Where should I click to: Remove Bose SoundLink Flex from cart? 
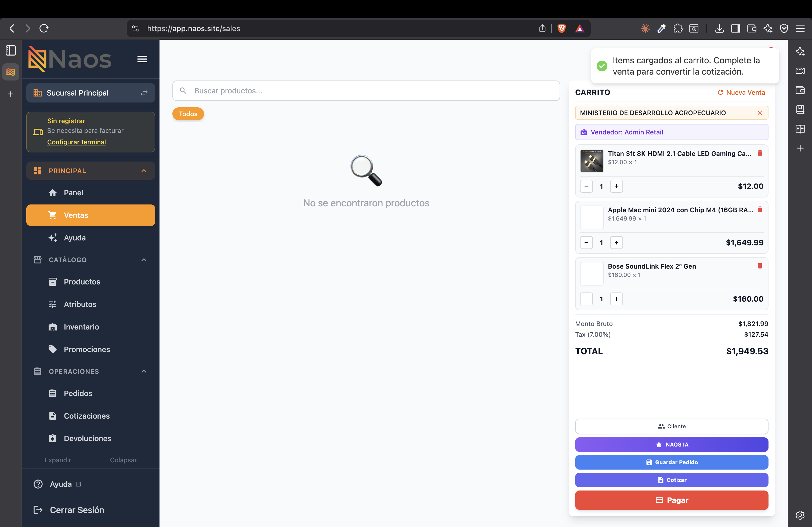pos(759,266)
